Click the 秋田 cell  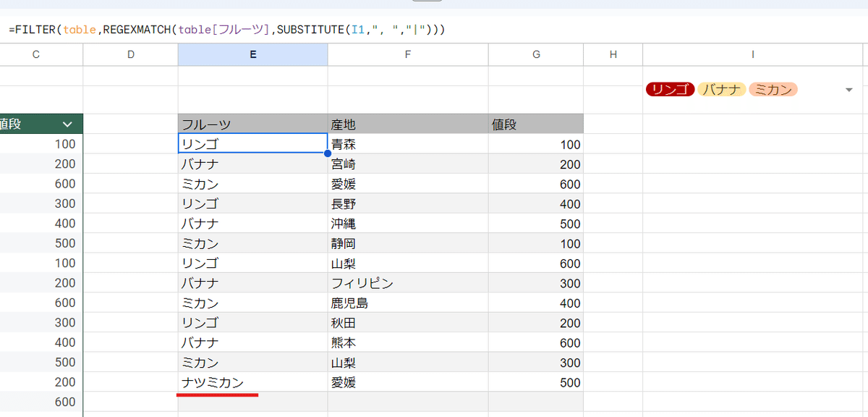pyautogui.click(x=408, y=323)
